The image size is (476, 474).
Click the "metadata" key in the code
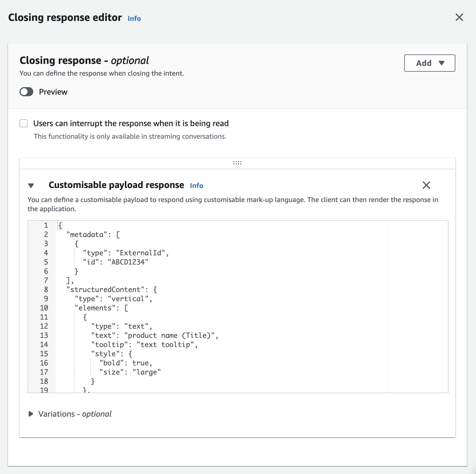[87, 235]
